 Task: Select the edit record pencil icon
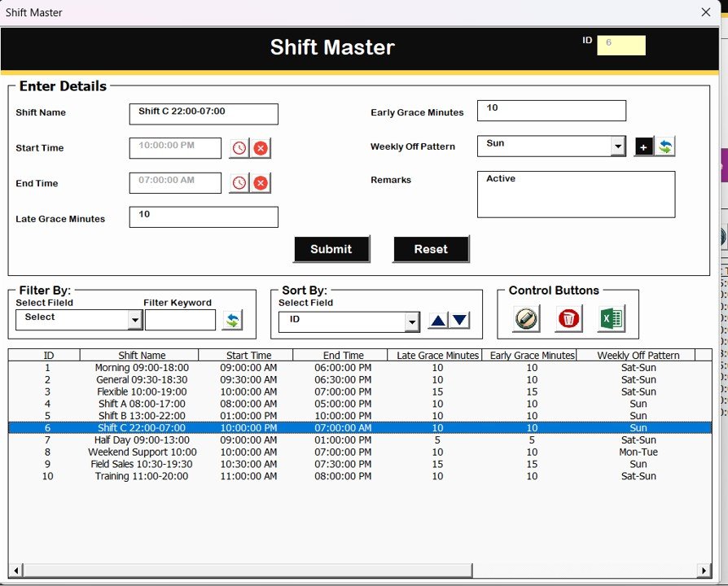pyautogui.click(x=524, y=319)
